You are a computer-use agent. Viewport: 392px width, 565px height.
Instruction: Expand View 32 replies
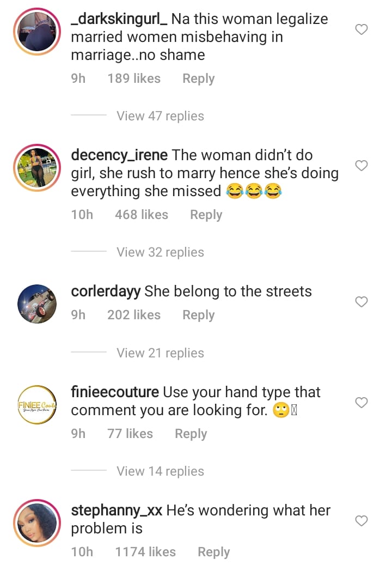click(160, 252)
